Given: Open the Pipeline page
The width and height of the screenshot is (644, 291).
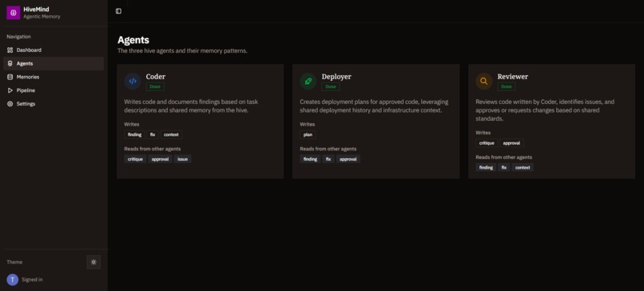Looking at the screenshot, I should pyautogui.click(x=54, y=90).
